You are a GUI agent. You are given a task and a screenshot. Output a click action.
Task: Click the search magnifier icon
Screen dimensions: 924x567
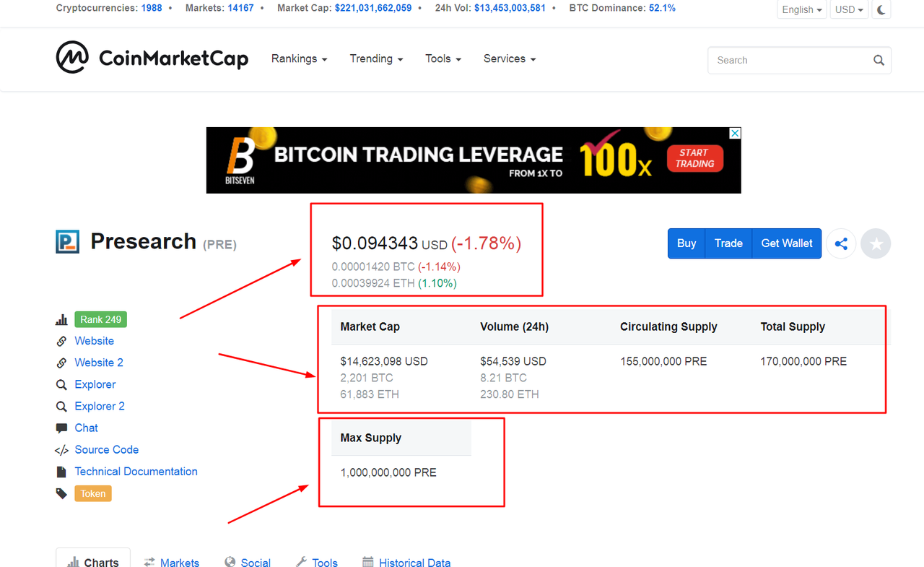879,61
